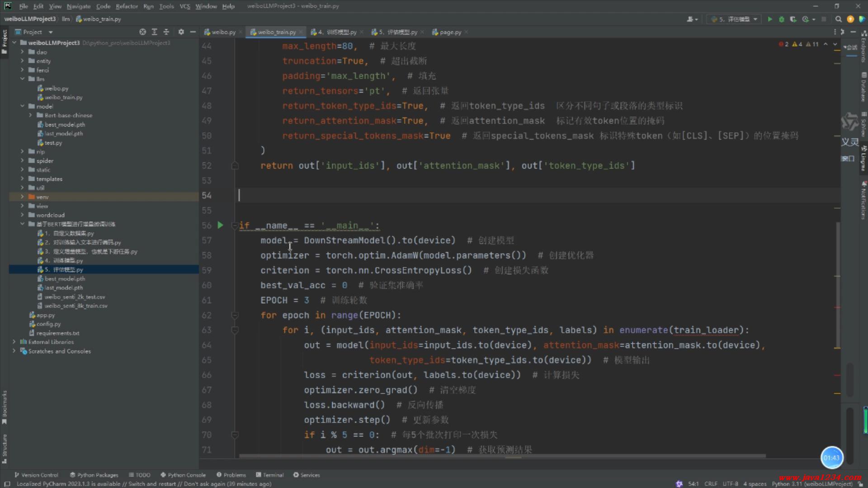Image resolution: width=868 pixels, height=488 pixels.
Task: Open the Refactor menu
Action: [127, 6]
